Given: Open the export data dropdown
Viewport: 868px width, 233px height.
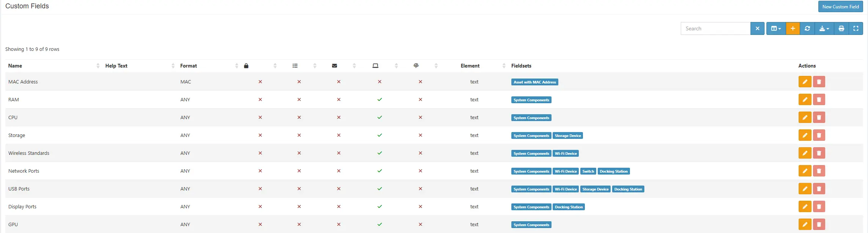Looking at the screenshot, I should click(824, 28).
